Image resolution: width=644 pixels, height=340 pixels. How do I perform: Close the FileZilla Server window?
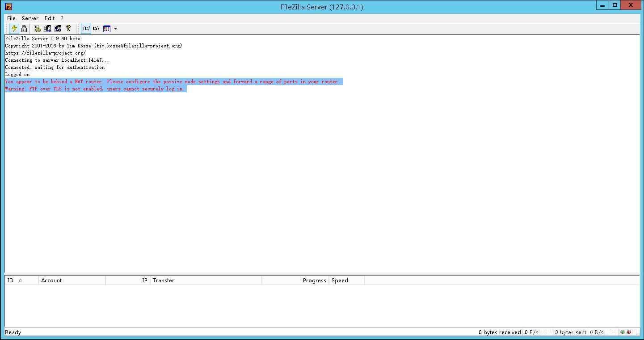click(x=631, y=5)
